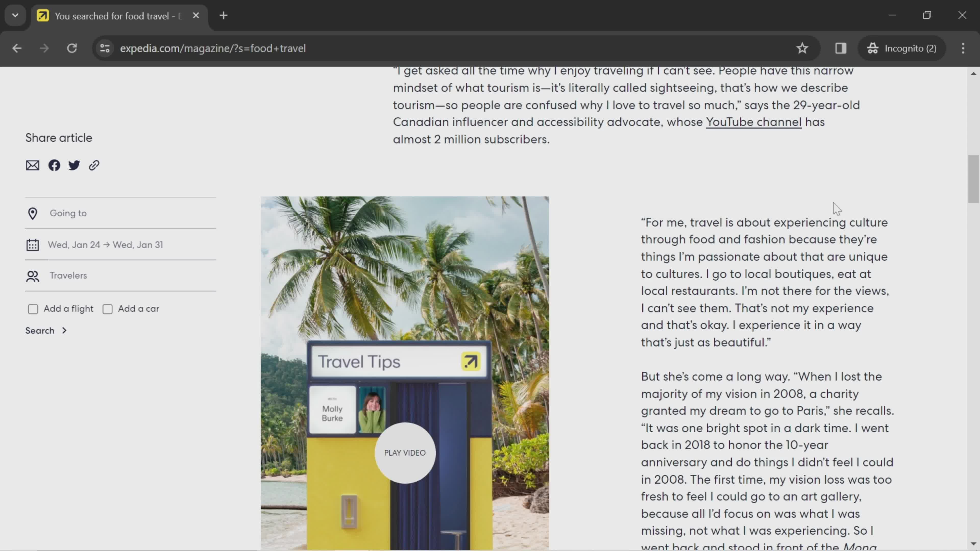The width and height of the screenshot is (980, 551).
Task: Click the Molly Burke portrait thumbnail
Action: tap(372, 410)
